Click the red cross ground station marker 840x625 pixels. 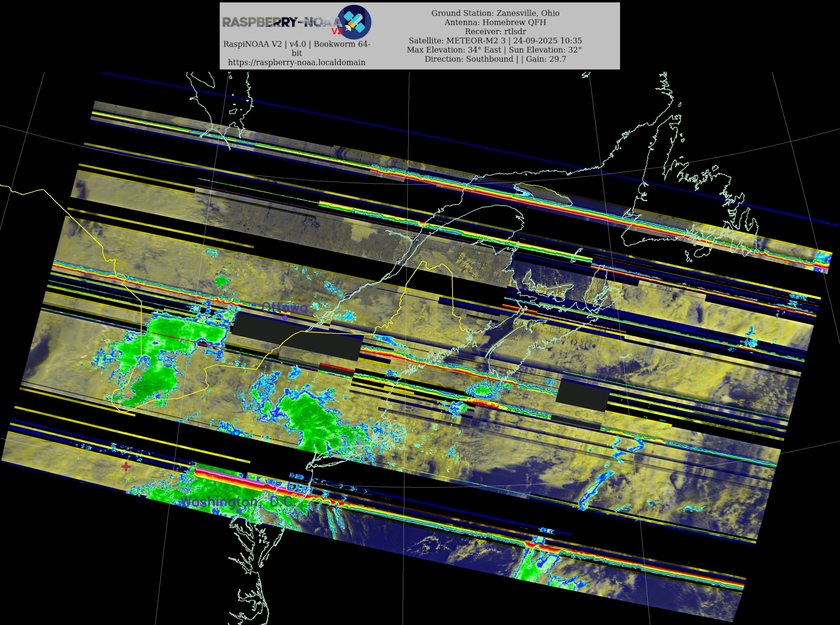(126, 467)
